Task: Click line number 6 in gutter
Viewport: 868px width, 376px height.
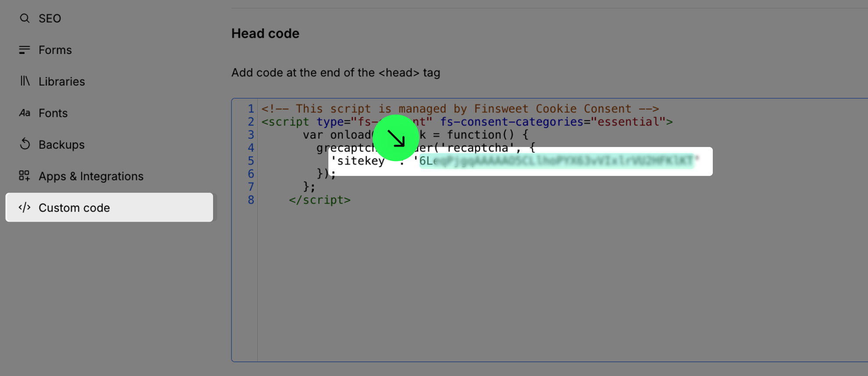Action: click(251, 174)
